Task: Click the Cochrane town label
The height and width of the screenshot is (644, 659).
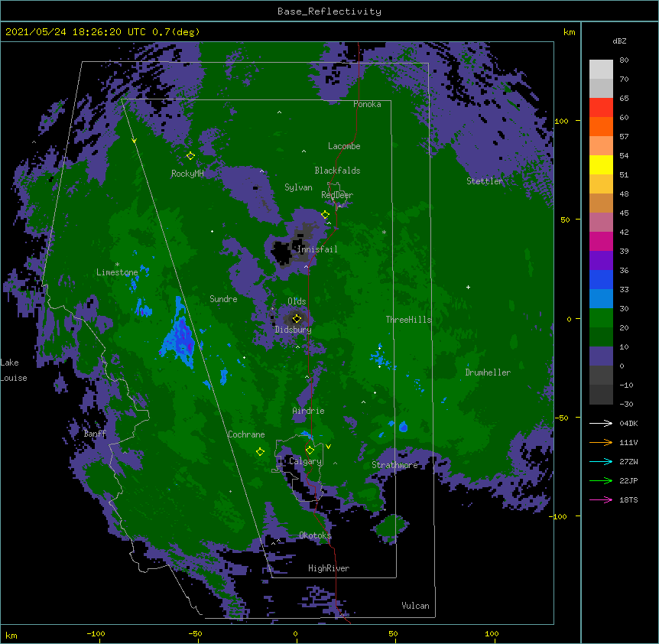Action: (x=246, y=434)
